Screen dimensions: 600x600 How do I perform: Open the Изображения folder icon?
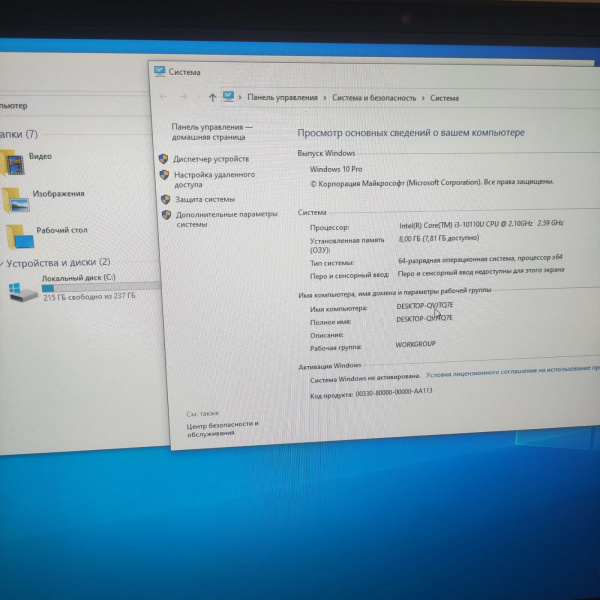[x=16, y=200]
